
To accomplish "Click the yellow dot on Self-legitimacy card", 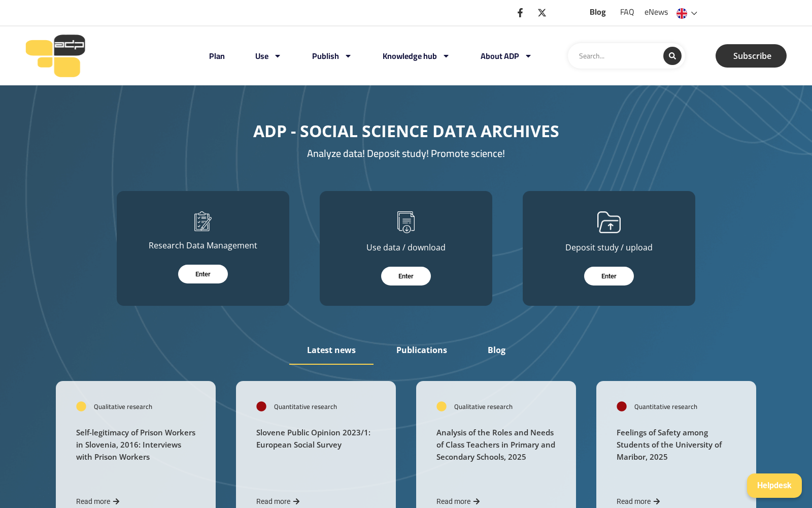I will pyautogui.click(x=81, y=406).
